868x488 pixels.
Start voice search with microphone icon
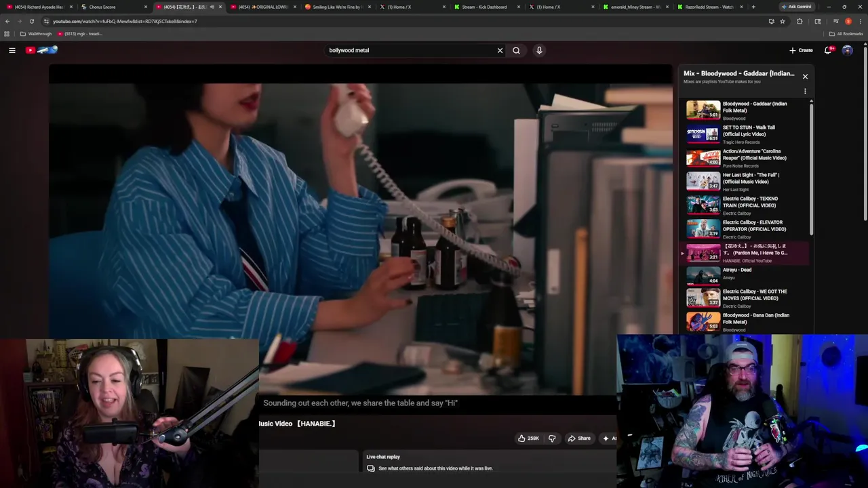coord(539,50)
